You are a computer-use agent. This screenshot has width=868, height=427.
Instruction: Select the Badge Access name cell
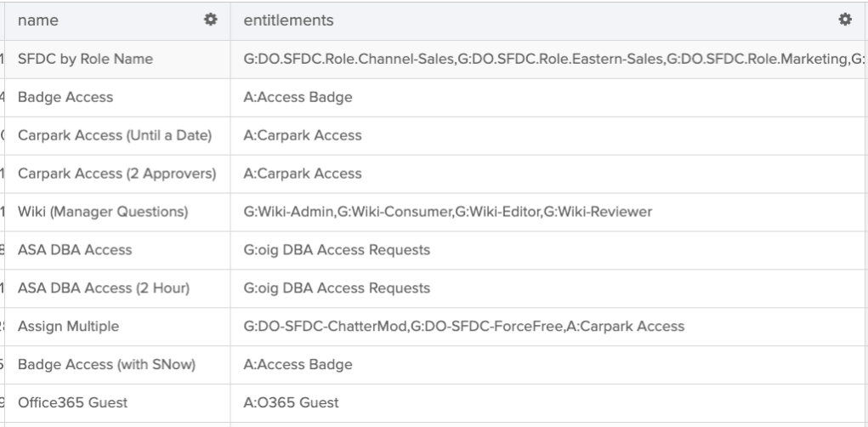point(65,97)
